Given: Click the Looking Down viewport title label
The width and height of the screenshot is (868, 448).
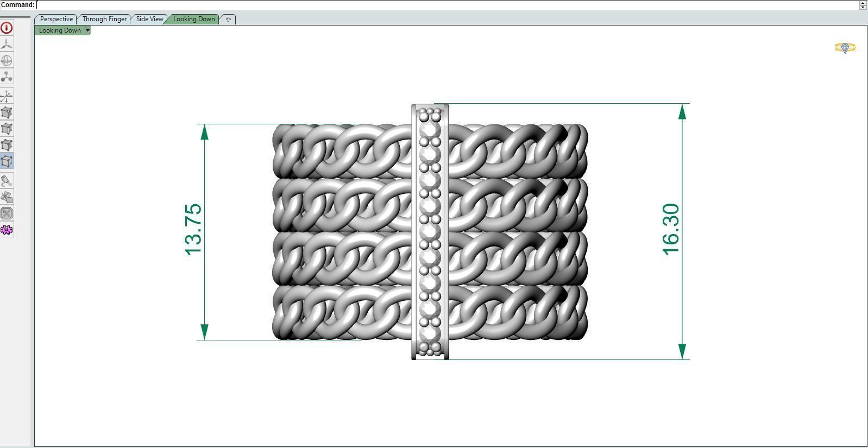Looking at the screenshot, I should point(60,30).
